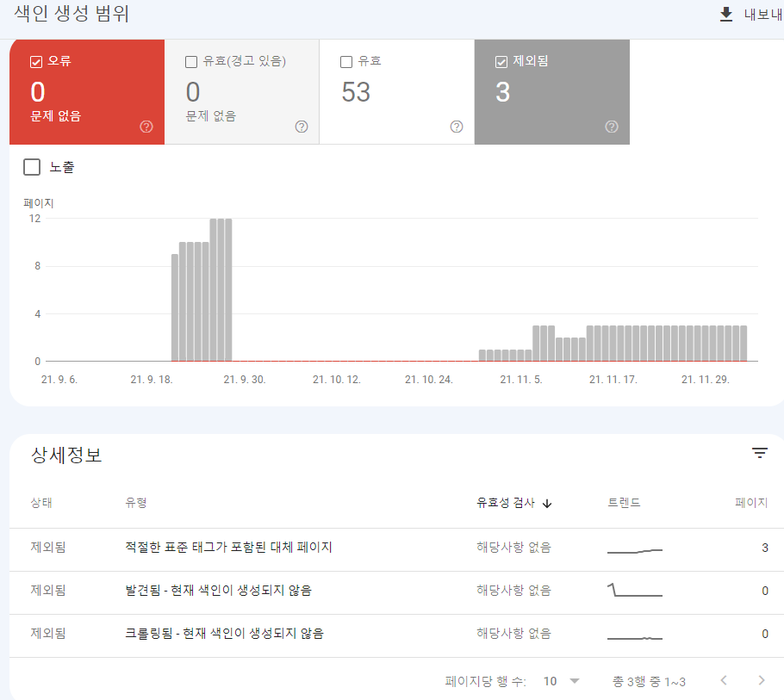This screenshot has height=700, width=784.
Task: Click the 페이지 column header
Action: click(751, 503)
